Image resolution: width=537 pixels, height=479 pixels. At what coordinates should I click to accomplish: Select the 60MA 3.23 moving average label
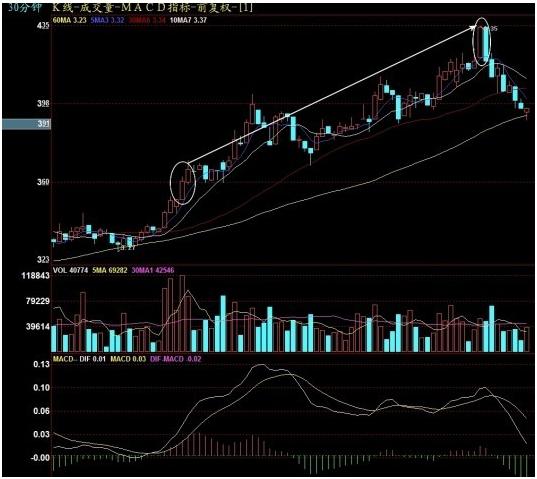pyautogui.click(x=69, y=20)
